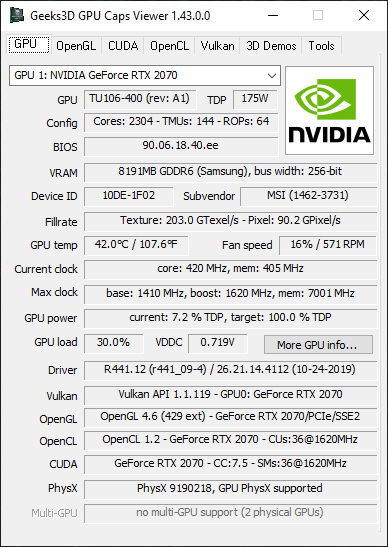Viewport: 388px width, 547px height.
Task: Click the Fan speed value box
Action: point(328,246)
